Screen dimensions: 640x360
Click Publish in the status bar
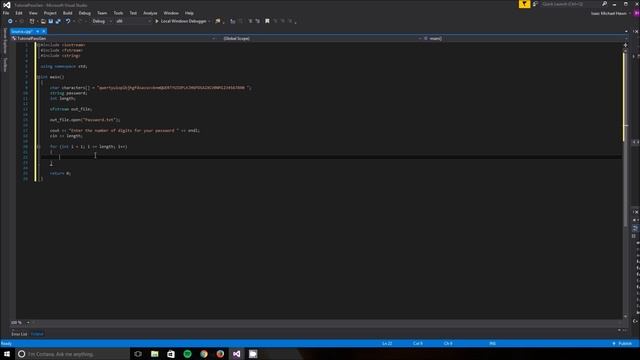pyautogui.click(x=622, y=344)
